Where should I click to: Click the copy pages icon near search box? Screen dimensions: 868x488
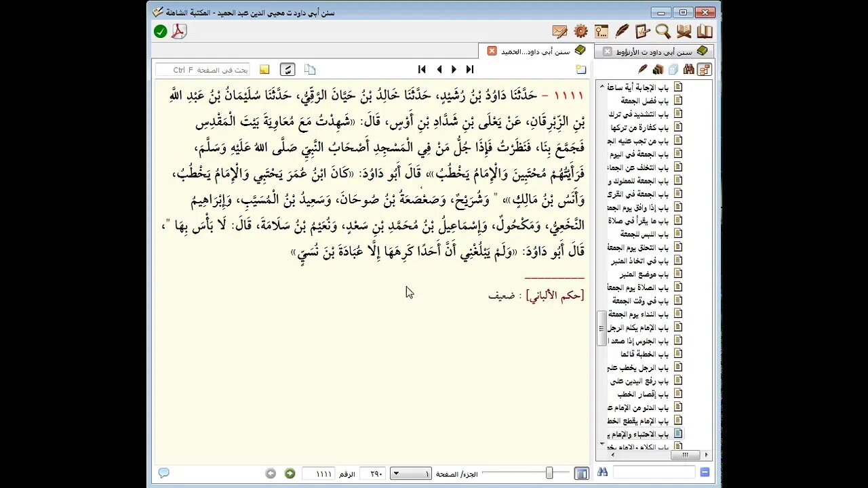[x=310, y=69]
